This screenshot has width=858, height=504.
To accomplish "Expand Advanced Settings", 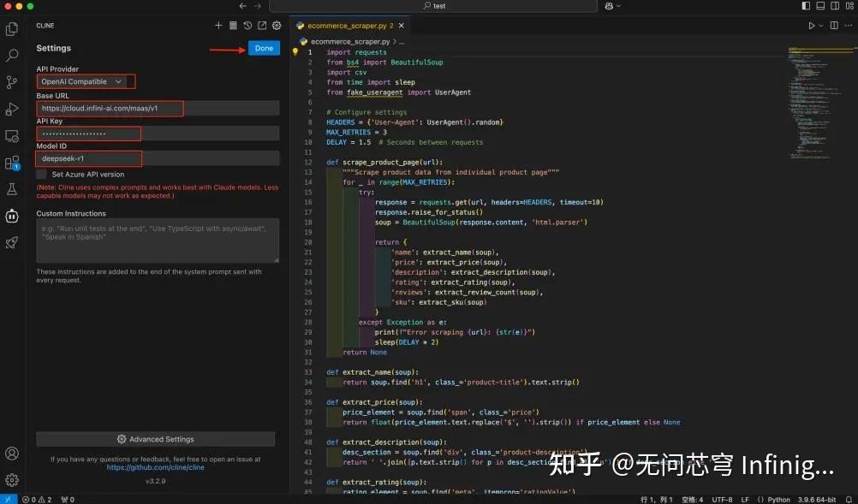I will click(x=156, y=439).
